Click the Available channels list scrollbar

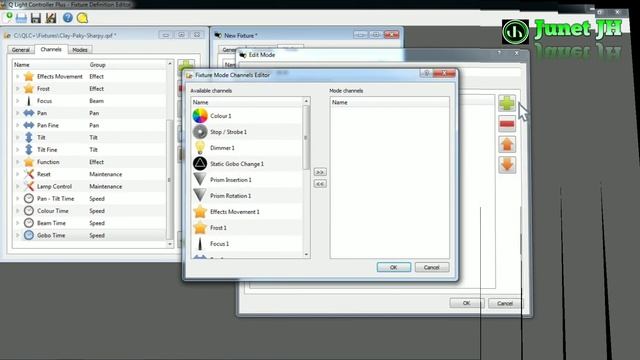(x=307, y=138)
